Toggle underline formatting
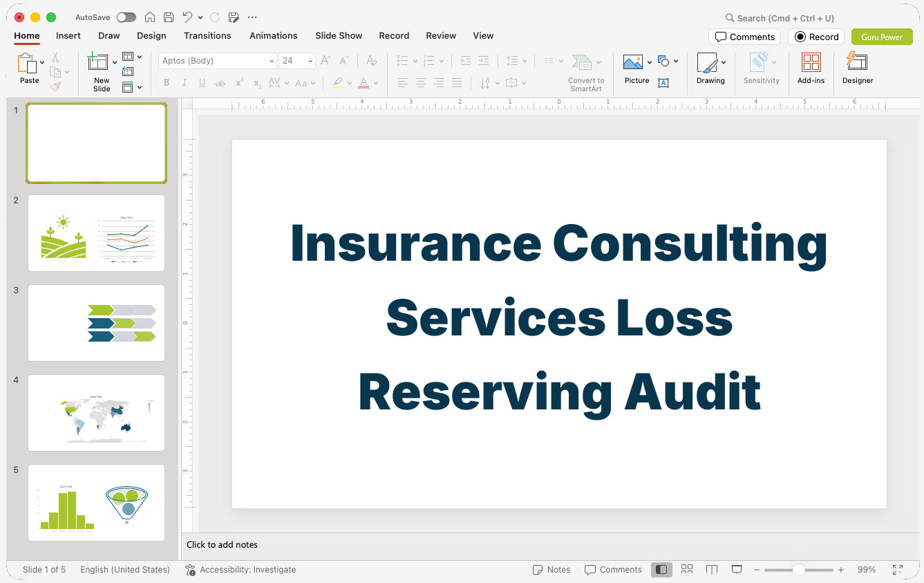 coord(202,83)
